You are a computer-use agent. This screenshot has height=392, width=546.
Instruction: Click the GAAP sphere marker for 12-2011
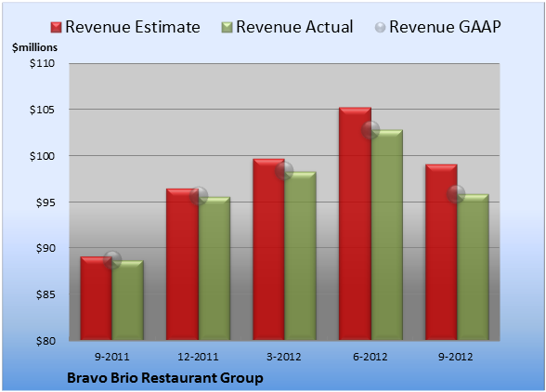click(x=199, y=196)
